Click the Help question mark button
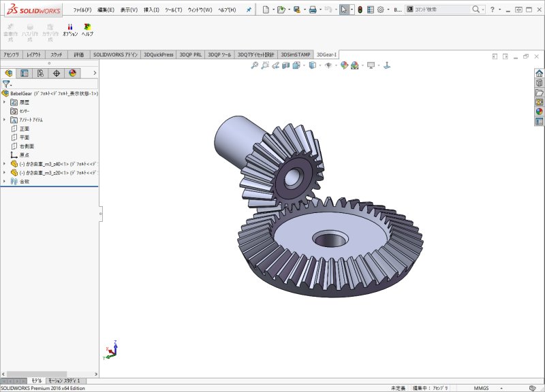The width and height of the screenshot is (545, 392). (492, 10)
